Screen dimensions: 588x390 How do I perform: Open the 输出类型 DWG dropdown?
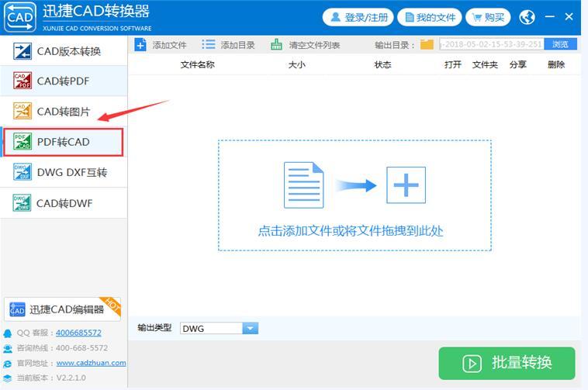coord(219,328)
